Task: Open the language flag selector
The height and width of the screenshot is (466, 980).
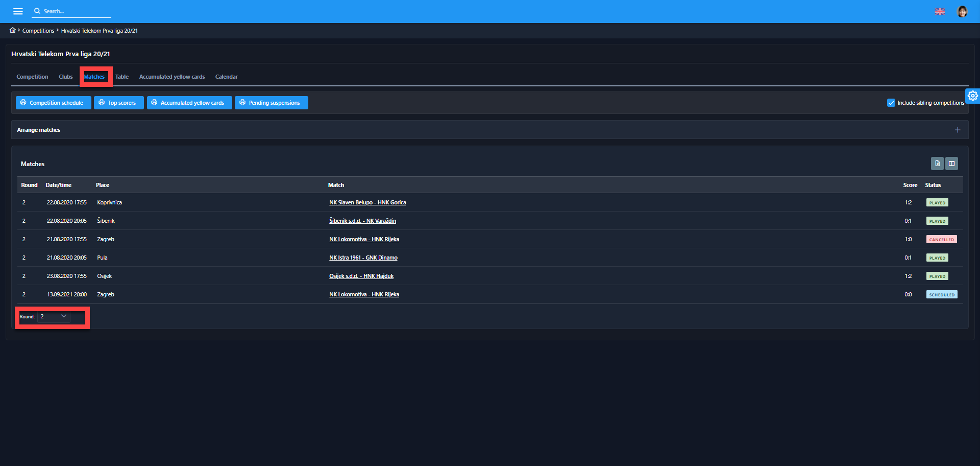Action: [940, 11]
